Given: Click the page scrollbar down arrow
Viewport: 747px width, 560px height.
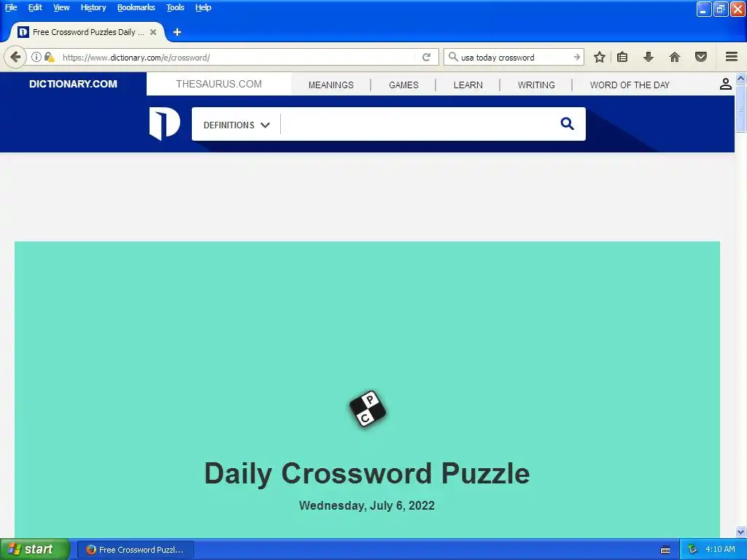Looking at the screenshot, I should (740, 532).
